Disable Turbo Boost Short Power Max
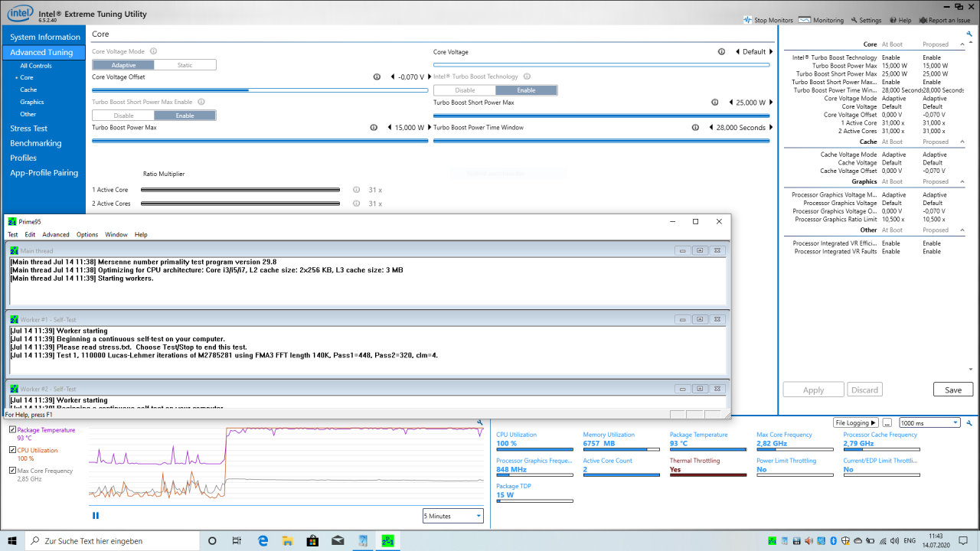This screenshot has width=980, height=551. point(123,116)
